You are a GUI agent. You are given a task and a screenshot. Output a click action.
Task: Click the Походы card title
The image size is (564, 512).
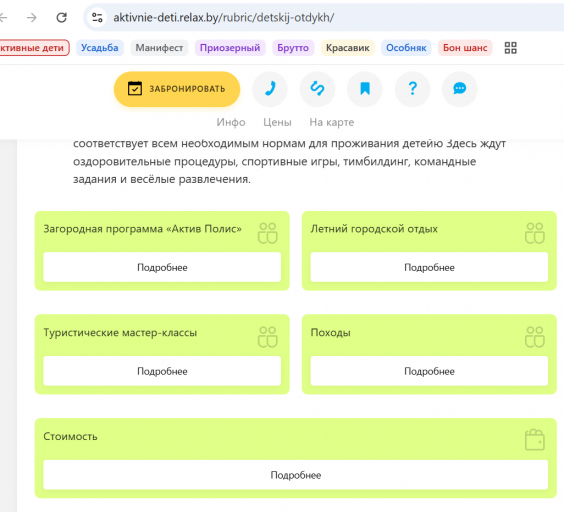coord(331,332)
